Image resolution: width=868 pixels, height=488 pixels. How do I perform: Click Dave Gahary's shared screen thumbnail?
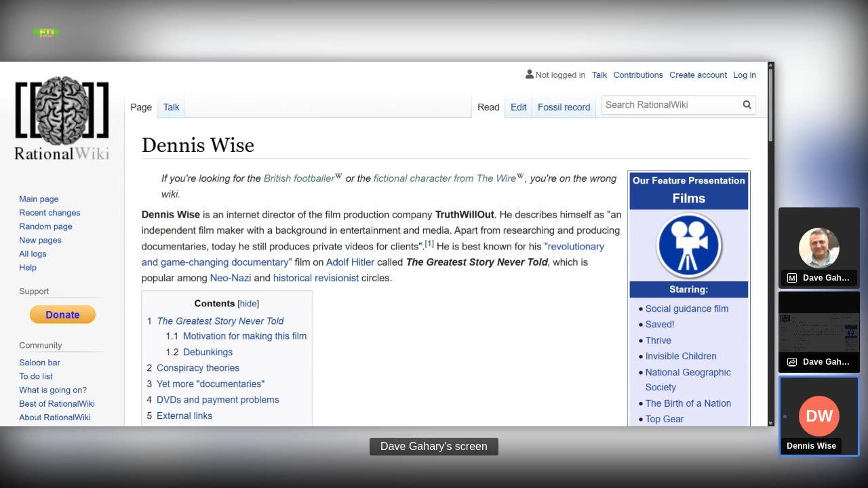[x=819, y=331]
